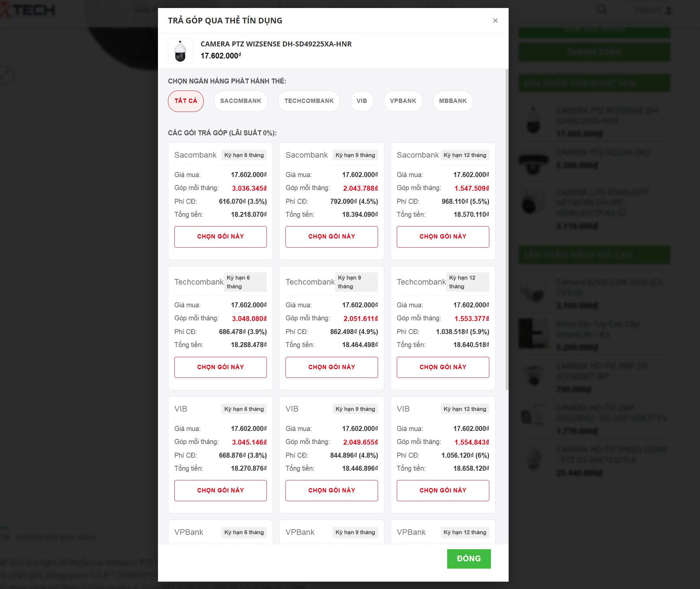This screenshot has height=589, width=700.
Task: Choose VIB 9-month plan button
Action: pos(332,490)
